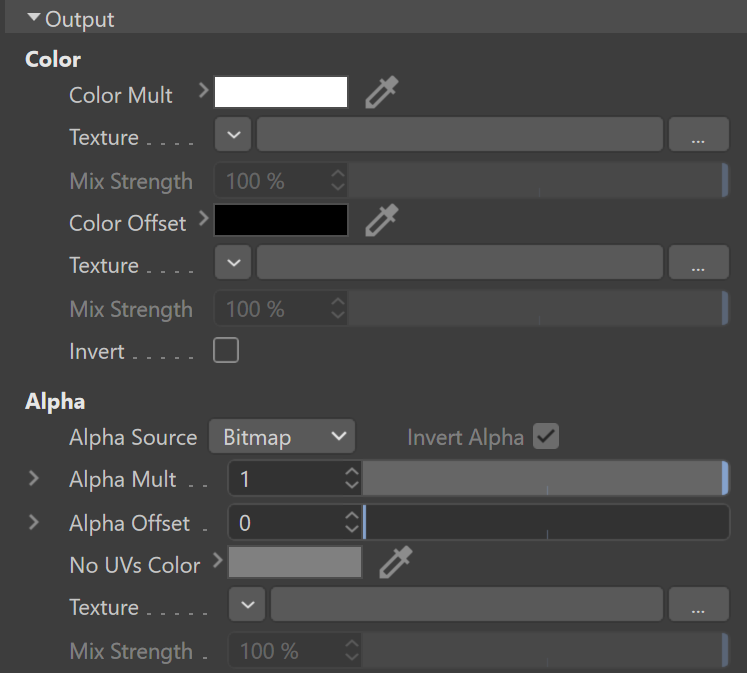Screen dimensions: 747x673
Task: Browse Color Offset texture with ellipsis button
Action: 698,262
